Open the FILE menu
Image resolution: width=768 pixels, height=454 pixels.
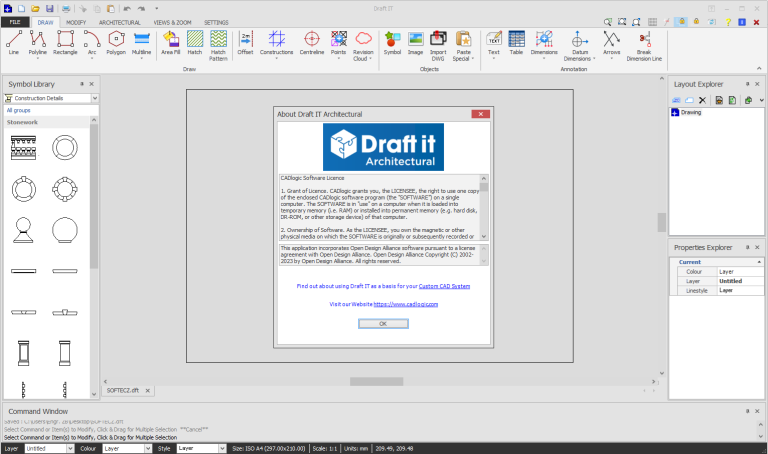pos(15,22)
